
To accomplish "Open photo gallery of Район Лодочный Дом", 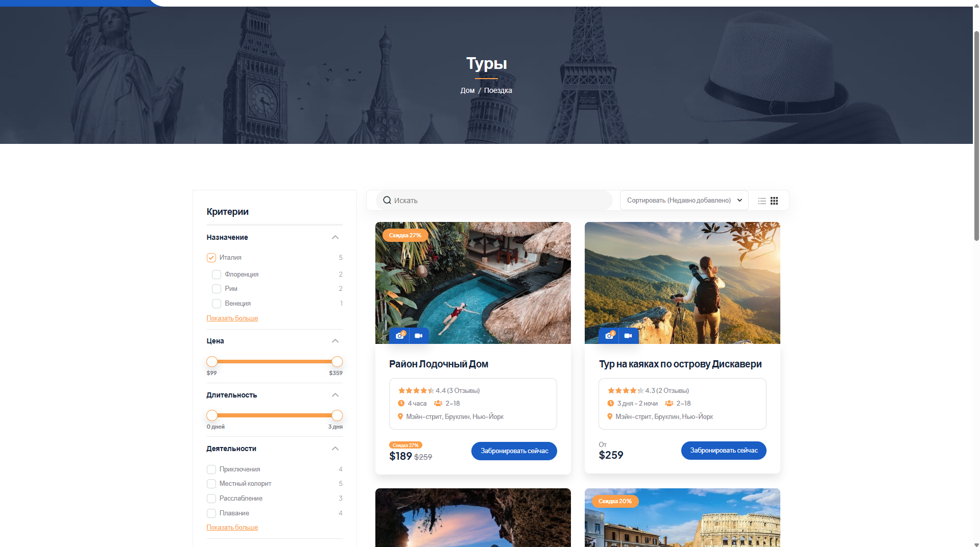I will tap(399, 336).
